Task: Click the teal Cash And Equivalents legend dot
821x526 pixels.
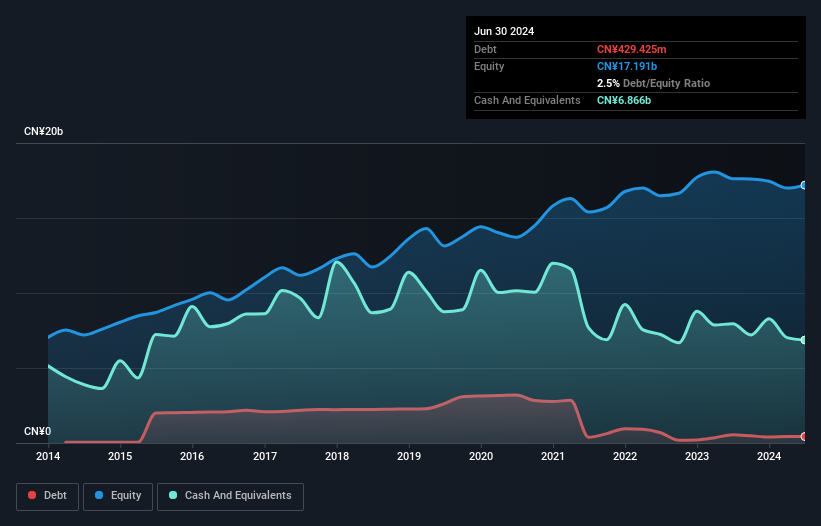Action: [x=173, y=495]
